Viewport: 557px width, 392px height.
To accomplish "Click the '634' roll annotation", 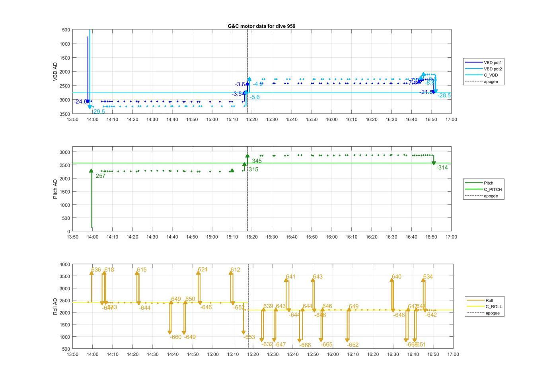I will tap(428, 277).
